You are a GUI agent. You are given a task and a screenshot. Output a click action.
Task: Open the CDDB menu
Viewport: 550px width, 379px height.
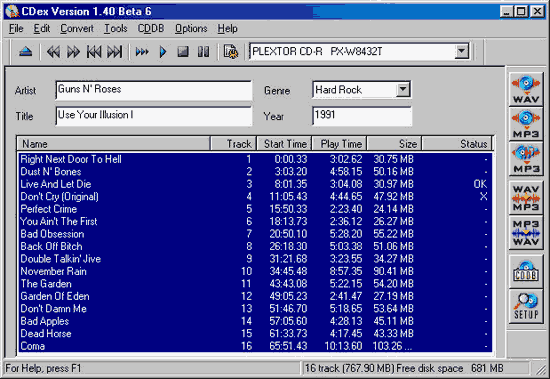151,28
